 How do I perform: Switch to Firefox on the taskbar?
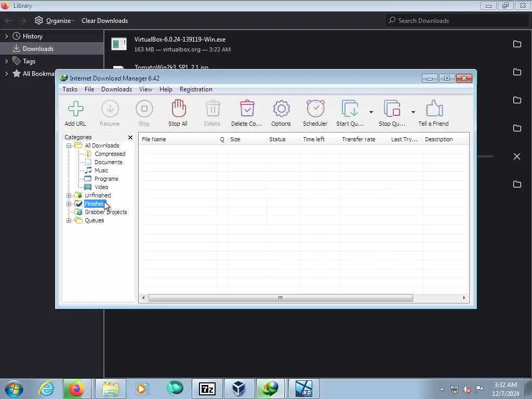click(77, 389)
